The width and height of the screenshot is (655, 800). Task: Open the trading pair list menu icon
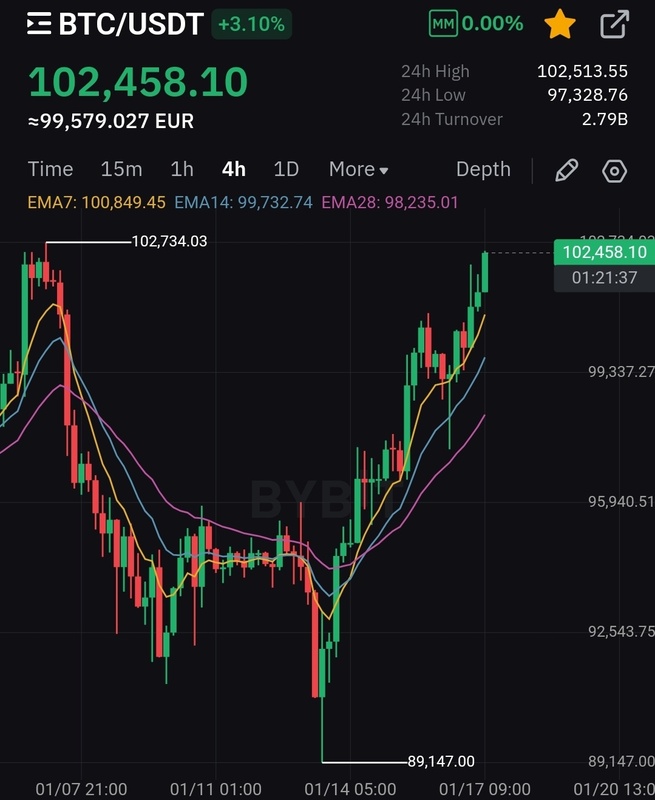click(39, 24)
